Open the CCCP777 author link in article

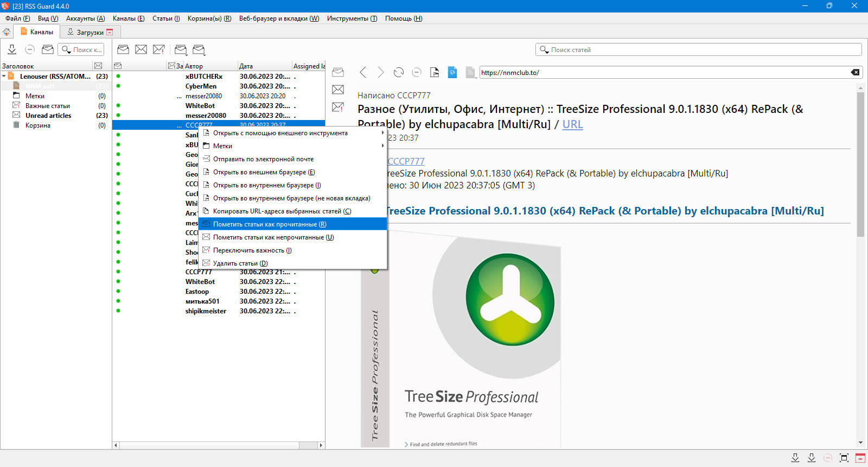click(x=406, y=161)
